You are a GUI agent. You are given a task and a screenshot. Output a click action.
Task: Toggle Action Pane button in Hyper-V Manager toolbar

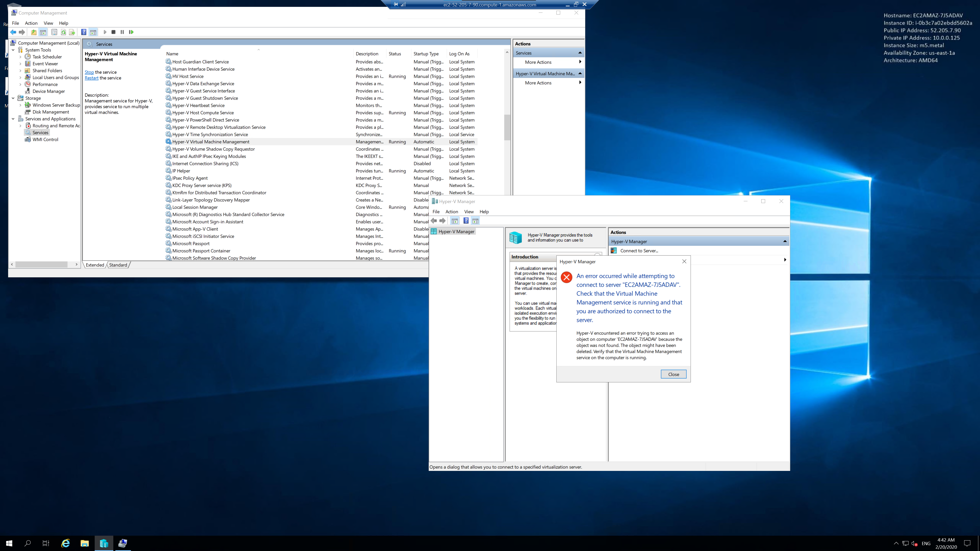[475, 221]
